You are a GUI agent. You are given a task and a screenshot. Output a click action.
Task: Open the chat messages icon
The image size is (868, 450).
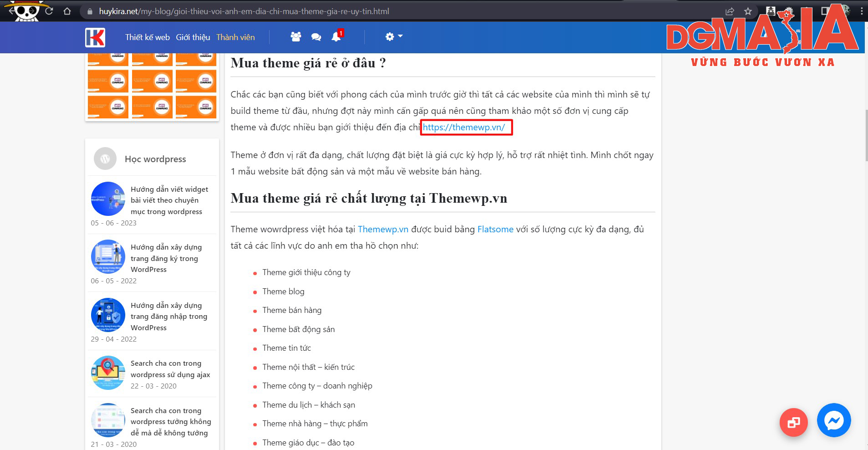316,37
